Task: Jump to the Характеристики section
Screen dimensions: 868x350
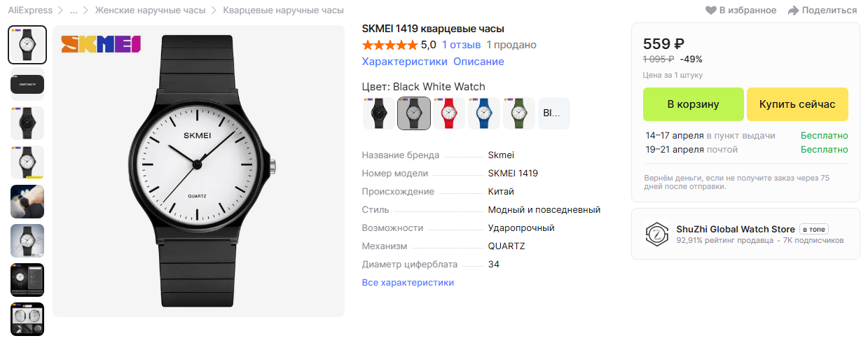Action: tap(404, 62)
